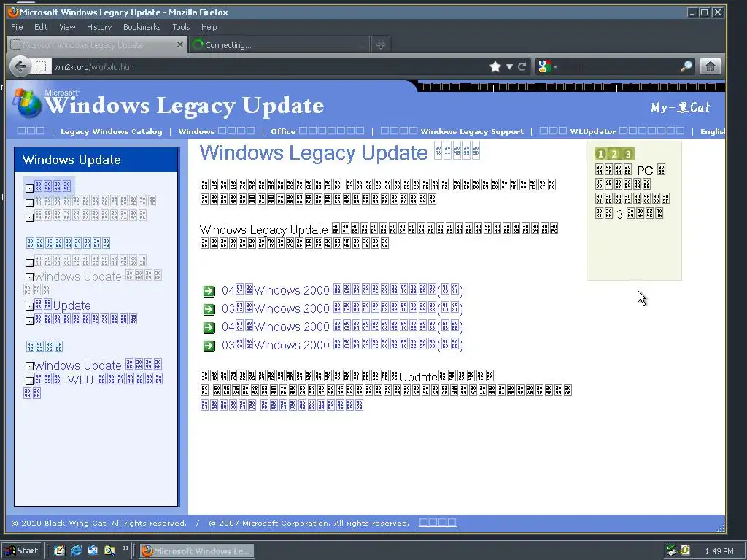The width and height of the screenshot is (747, 560).
Task: Open the Legacy Windows Catalog link
Action: tap(112, 132)
